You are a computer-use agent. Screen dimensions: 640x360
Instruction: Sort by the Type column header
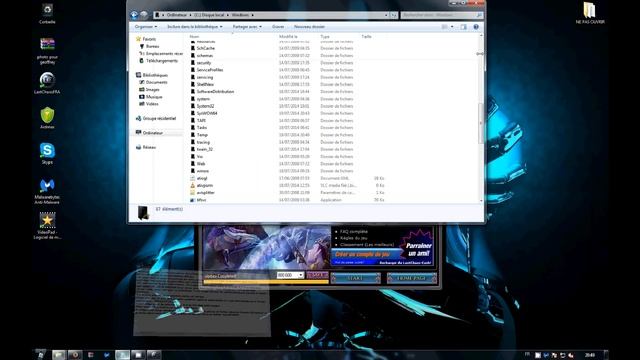click(x=325, y=37)
